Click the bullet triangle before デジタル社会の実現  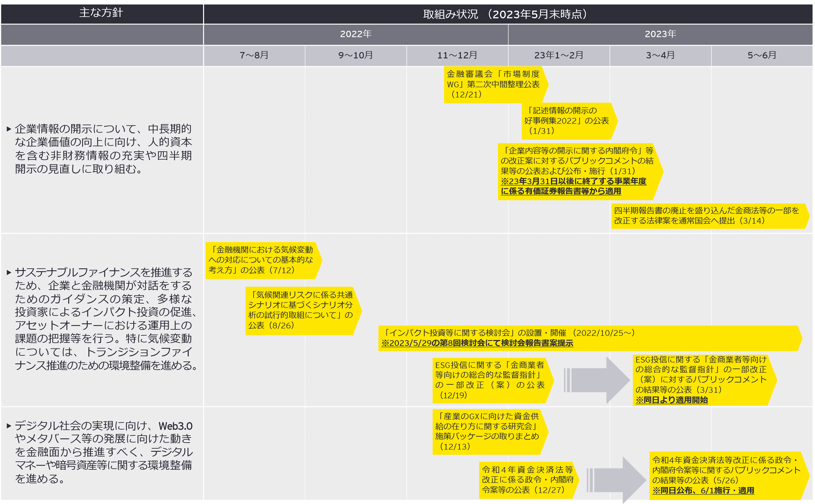click(x=9, y=426)
